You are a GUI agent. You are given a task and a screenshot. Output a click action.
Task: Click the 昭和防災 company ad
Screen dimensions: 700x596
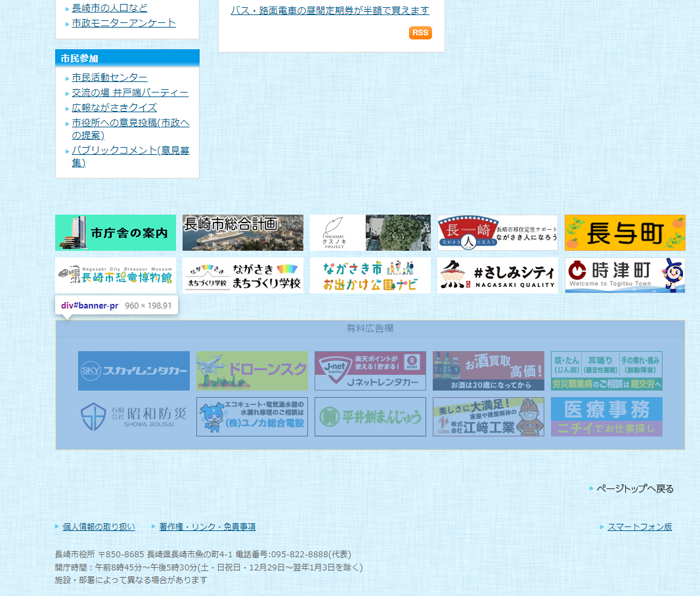click(133, 417)
